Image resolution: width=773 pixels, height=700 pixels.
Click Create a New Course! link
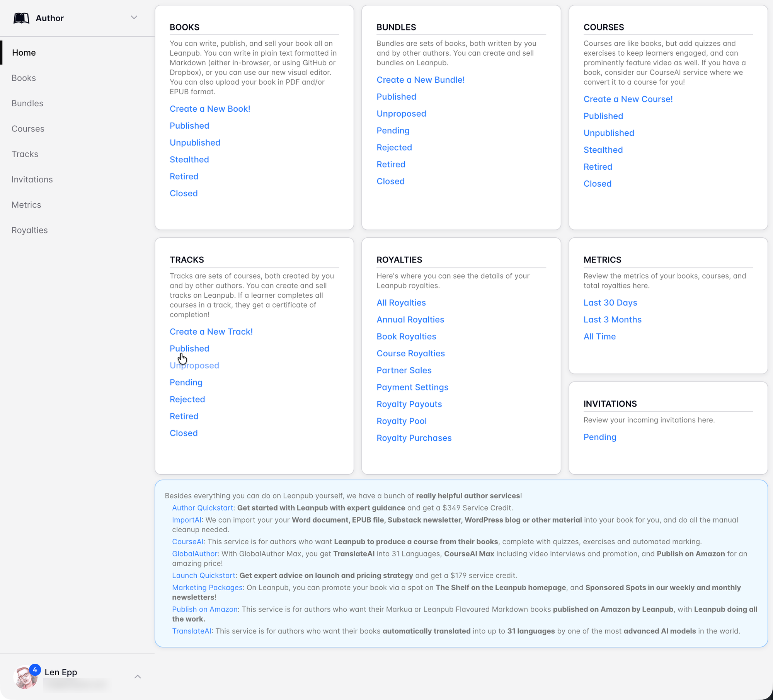tap(628, 99)
